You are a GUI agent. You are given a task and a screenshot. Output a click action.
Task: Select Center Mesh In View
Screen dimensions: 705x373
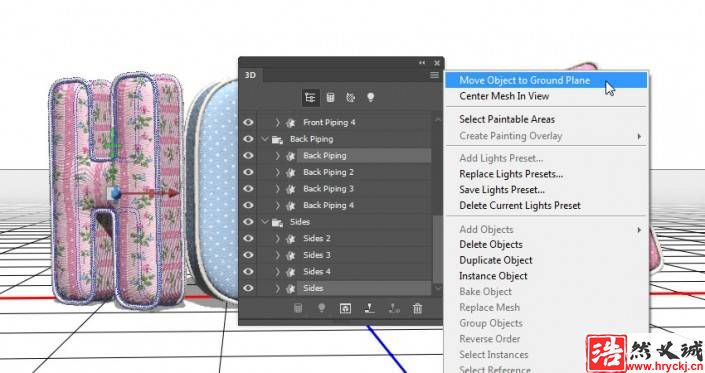tap(504, 96)
